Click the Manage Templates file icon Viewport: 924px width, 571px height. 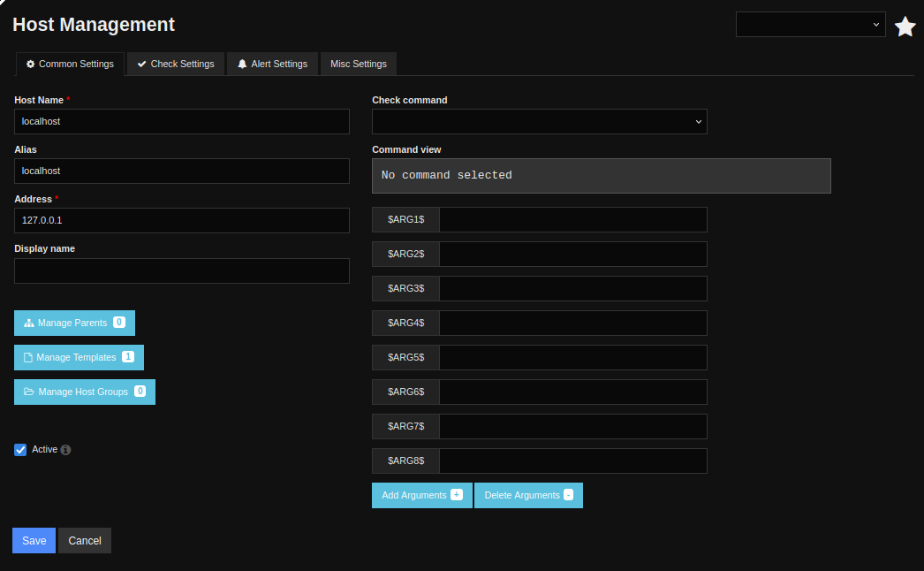point(28,358)
